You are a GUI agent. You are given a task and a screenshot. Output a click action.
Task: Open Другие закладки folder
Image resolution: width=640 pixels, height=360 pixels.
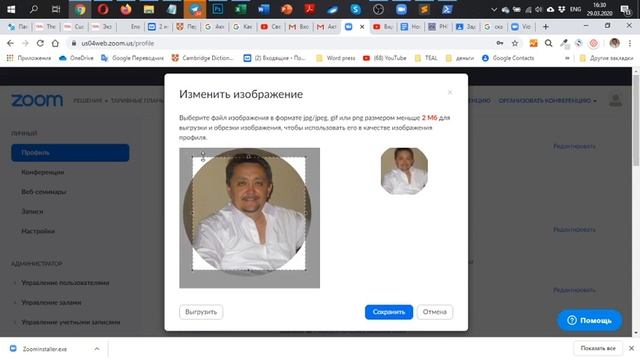point(607,58)
